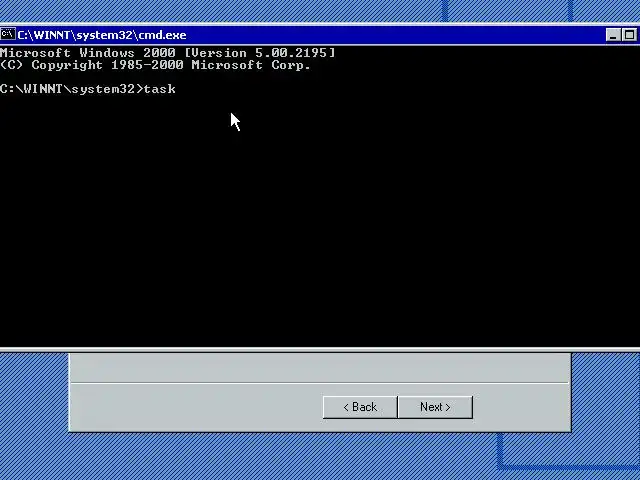Click the cmd.exe system menu icon

(x=8, y=34)
